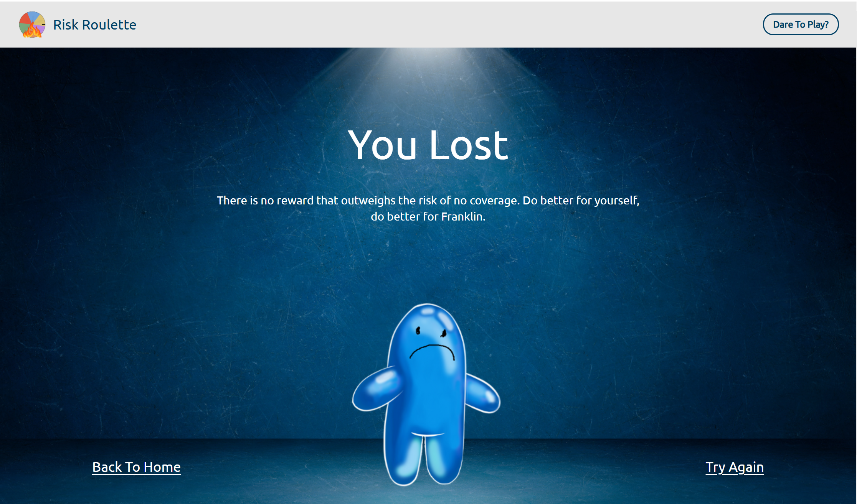Viewport: 857px width, 504px height.
Task: Follow the Back To Home link
Action: click(136, 467)
